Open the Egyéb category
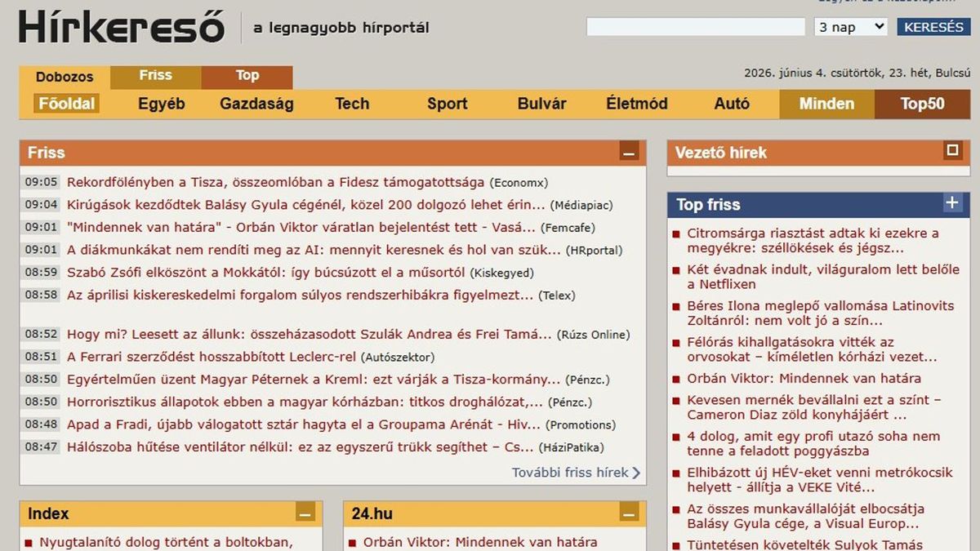The height and width of the screenshot is (551, 980). pos(162,104)
